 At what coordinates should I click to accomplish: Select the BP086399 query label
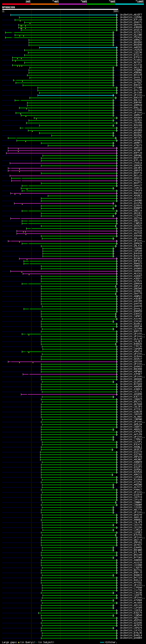(x=8, y=7)
